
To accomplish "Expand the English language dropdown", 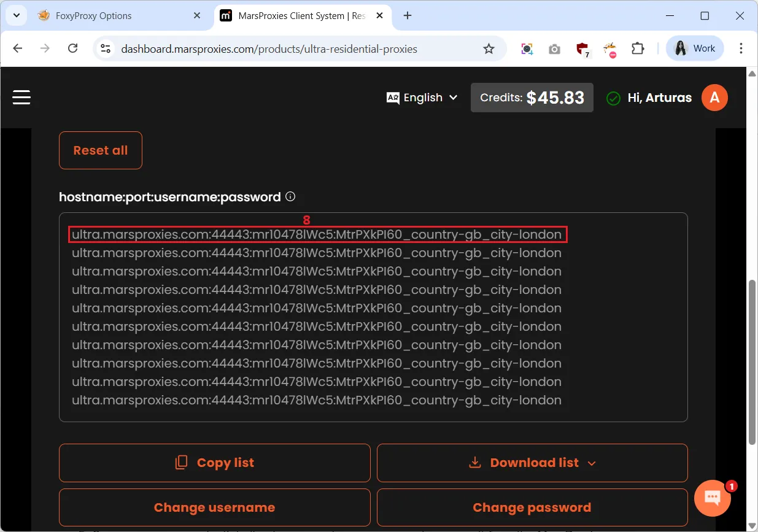I will 422,98.
